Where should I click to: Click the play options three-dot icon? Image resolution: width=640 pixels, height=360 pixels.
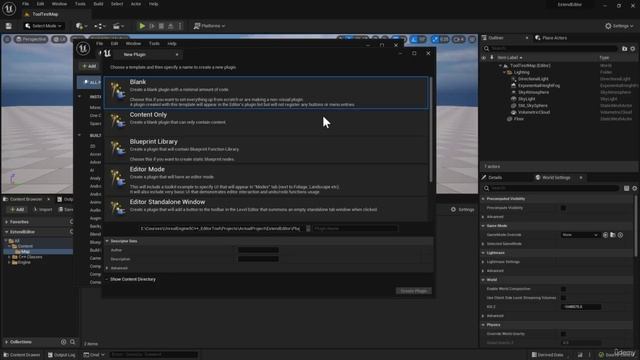[180, 26]
